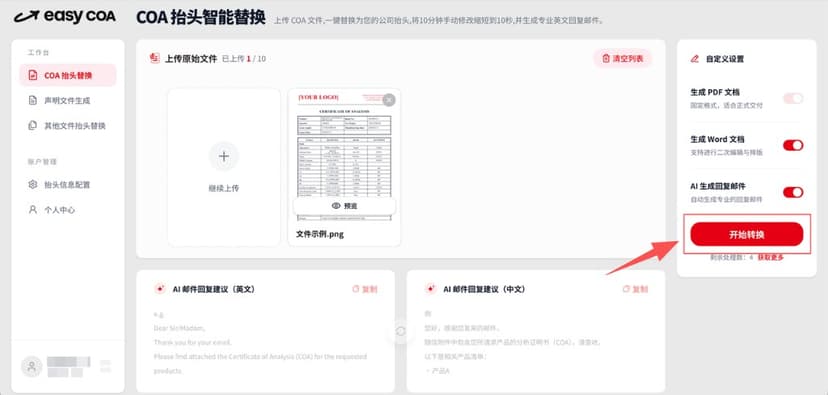Click 预览 button on file thumbnail

point(344,206)
